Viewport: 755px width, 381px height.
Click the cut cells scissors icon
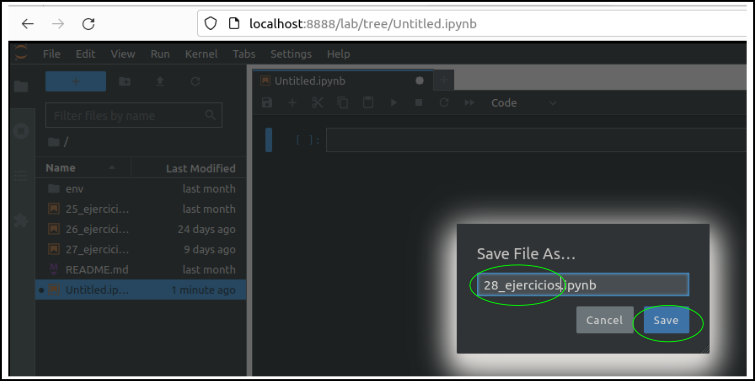pyautogui.click(x=317, y=103)
